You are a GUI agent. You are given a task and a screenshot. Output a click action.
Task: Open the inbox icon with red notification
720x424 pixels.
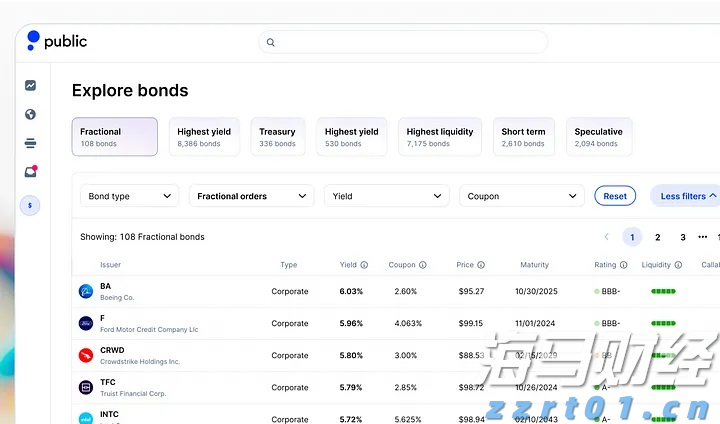pos(31,172)
